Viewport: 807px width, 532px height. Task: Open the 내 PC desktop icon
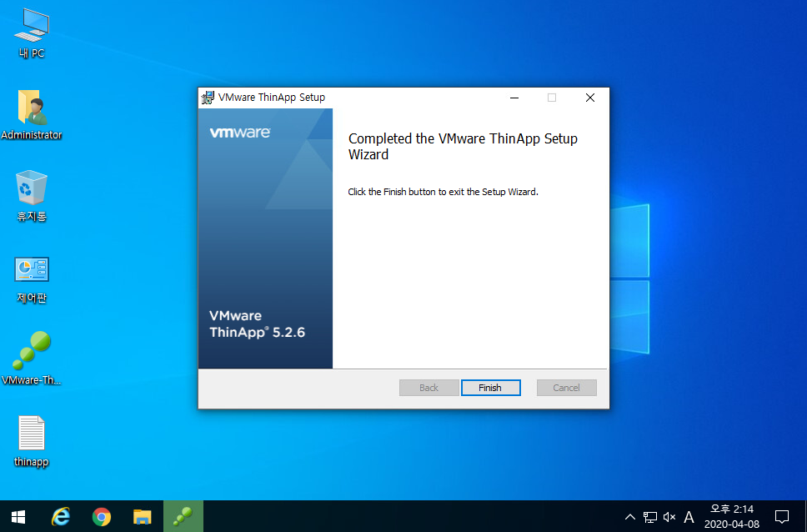click(32, 33)
